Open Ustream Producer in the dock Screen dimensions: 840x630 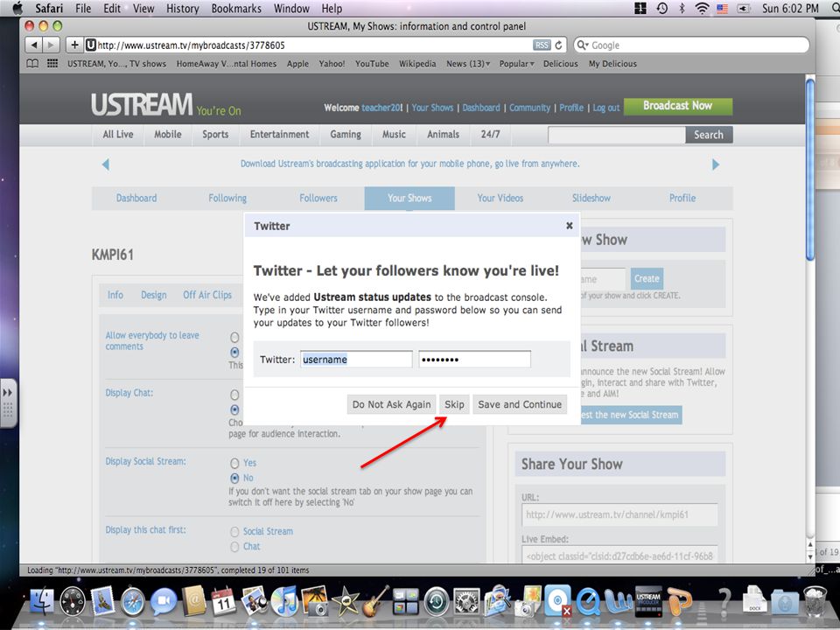click(x=648, y=601)
